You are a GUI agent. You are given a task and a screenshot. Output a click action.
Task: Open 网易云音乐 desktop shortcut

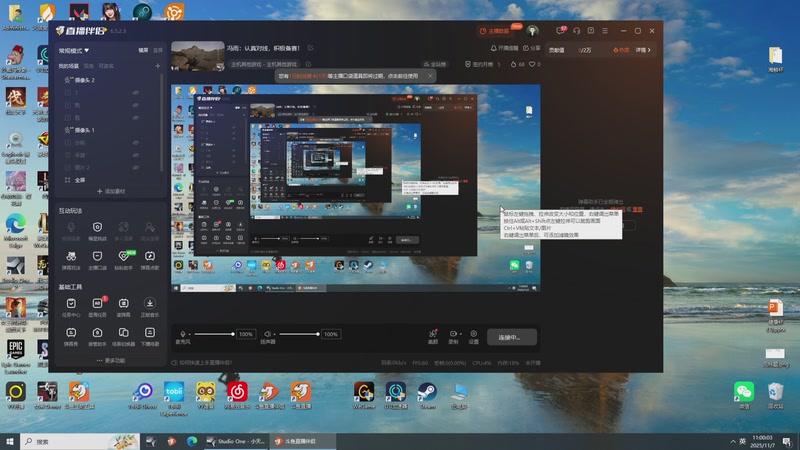coord(237,396)
